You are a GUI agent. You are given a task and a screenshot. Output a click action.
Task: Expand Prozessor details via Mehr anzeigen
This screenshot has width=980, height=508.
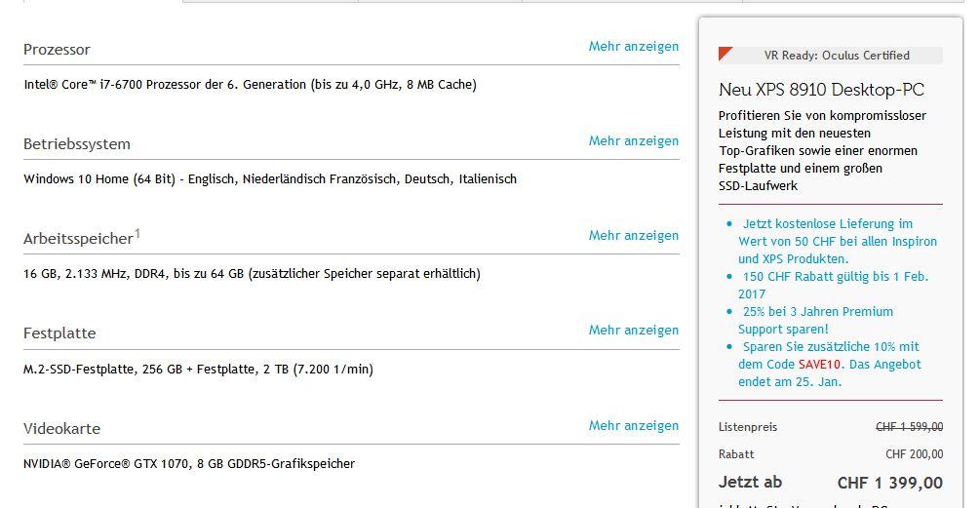click(633, 46)
